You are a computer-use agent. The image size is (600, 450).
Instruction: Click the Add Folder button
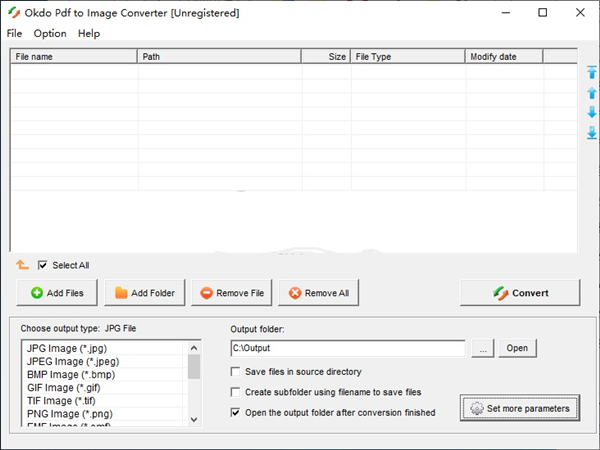point(145,293)
